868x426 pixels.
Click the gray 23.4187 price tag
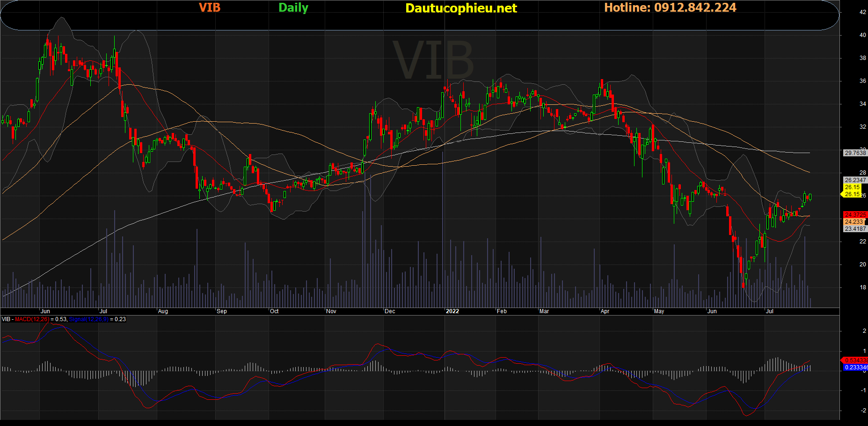[855, 229]
